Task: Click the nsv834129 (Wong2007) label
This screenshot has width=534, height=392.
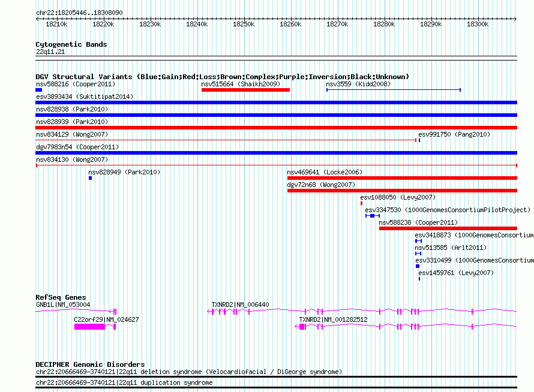Action: point(72,134)
